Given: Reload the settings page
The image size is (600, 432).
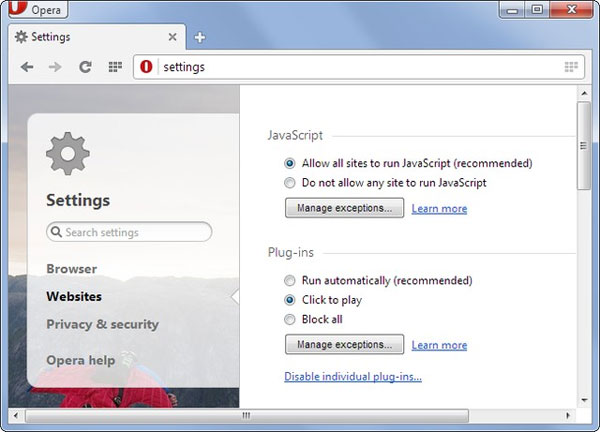Looking at the screenshot, I should (85, 67).
